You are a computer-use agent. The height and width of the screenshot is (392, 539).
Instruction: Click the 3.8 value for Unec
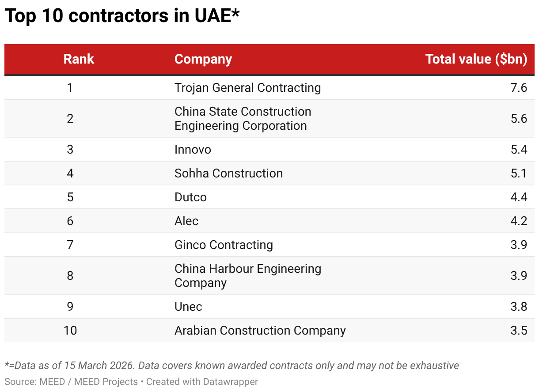point(518,306)
